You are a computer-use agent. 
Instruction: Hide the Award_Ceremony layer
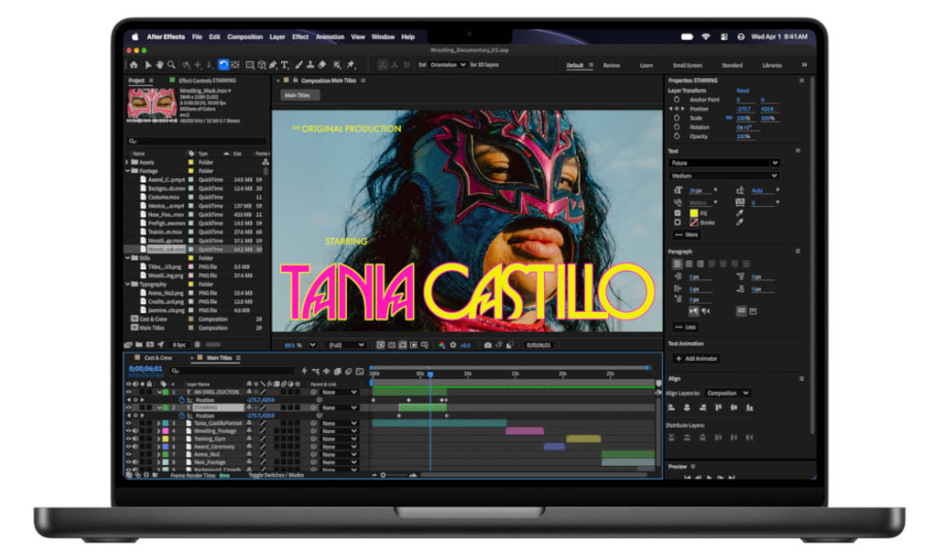[x=129, y=446]
